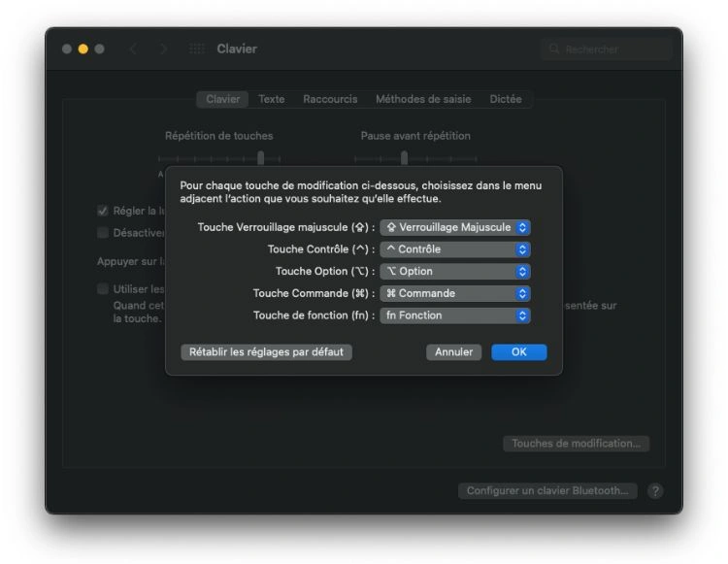Click the Clavier window title
Viewport: 728px width, 564px height.
pyautogui.click(x=237, y=49)
